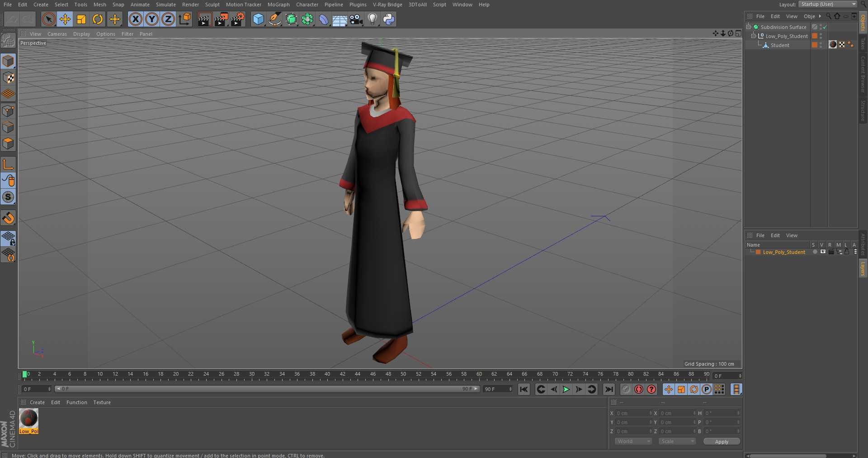Viewport: 868px width, 458px height.
Task: Open Render to Picture Viewer
Action: tap(221, 19)
